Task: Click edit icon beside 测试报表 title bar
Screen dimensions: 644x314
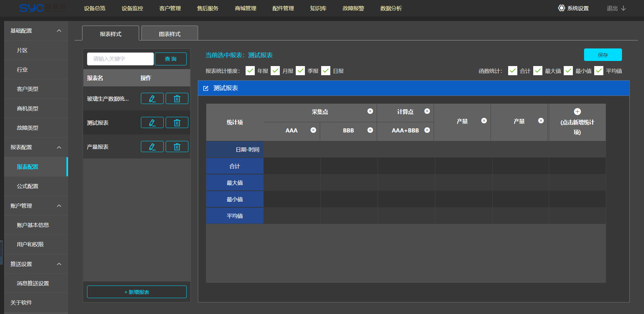Action: (x=206, y=88)
